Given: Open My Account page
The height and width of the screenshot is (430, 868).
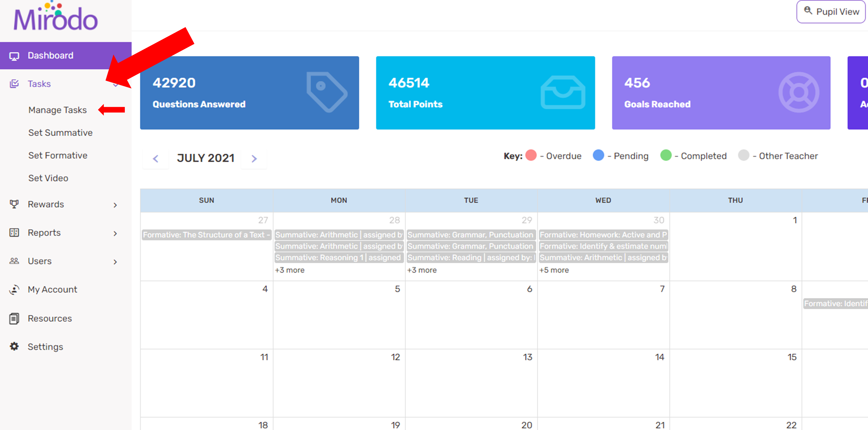Looking at the screenshot, I should tap(66, 289).
